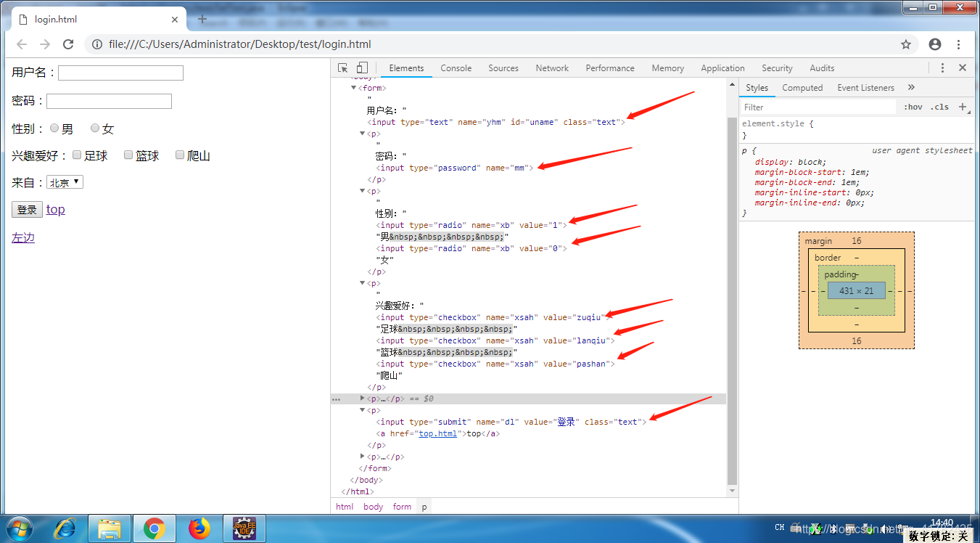This screenshot has height=543, width=980.
Task: Switch to the Elements tab
Action: (406, 68)
